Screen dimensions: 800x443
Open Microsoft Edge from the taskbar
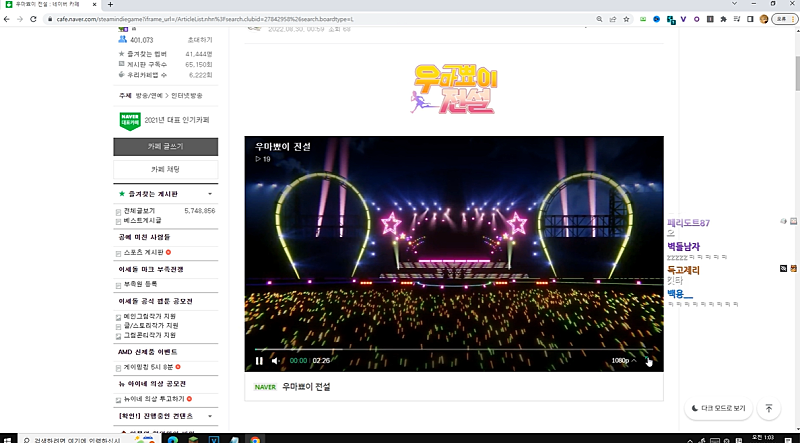[172, 439]
